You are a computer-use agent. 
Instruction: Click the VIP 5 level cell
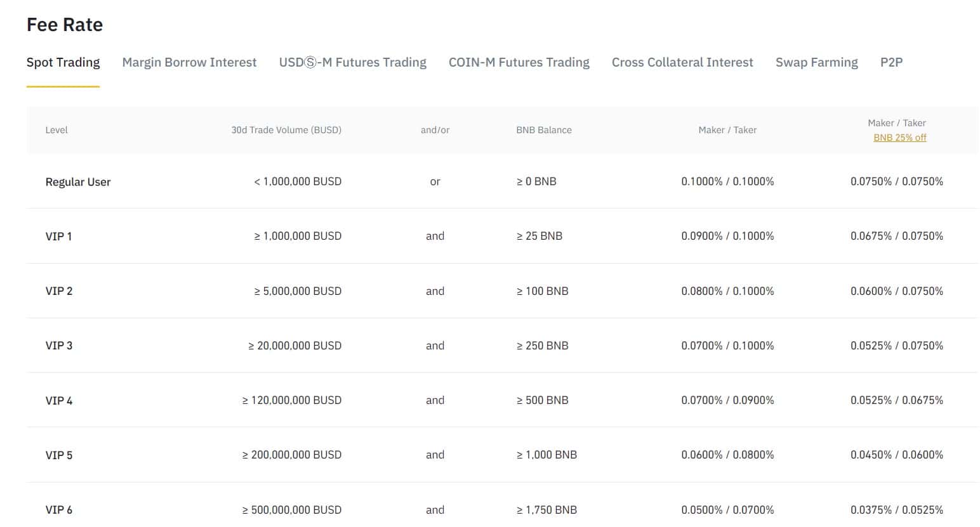click(59, 455)
